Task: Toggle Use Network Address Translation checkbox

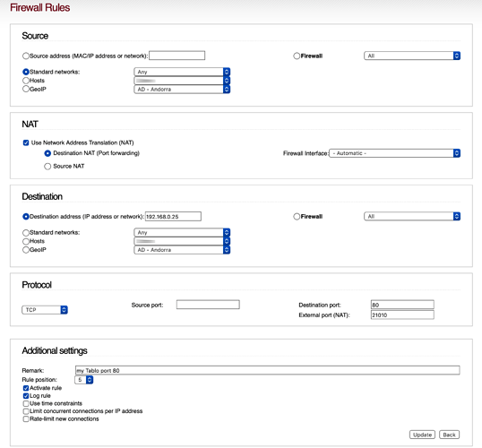Action: click(26, 142)
